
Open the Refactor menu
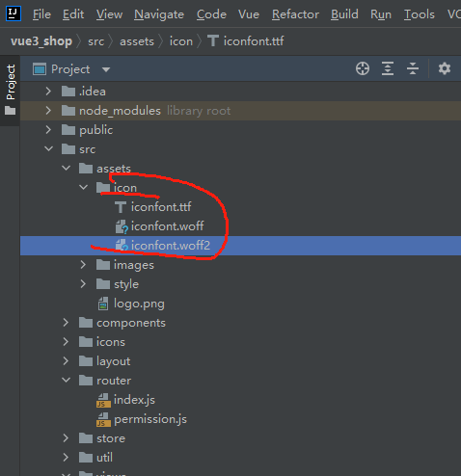click(x=295, y=14)
